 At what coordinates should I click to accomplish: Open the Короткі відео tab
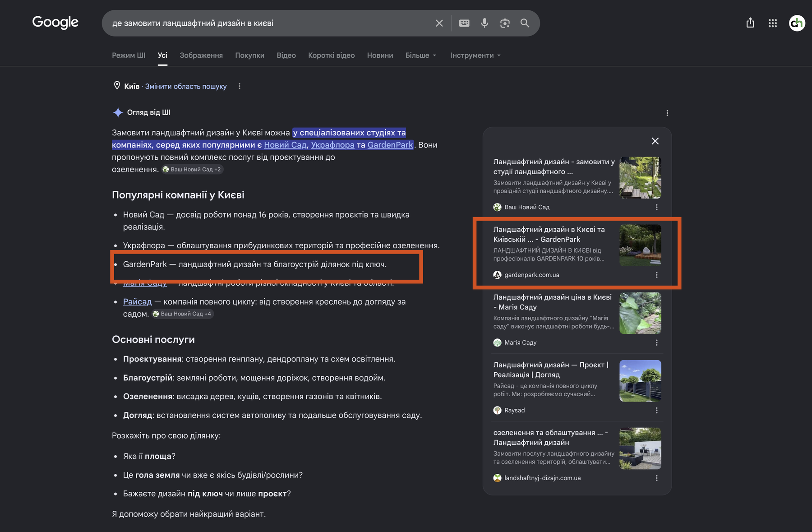pos(331,55)
